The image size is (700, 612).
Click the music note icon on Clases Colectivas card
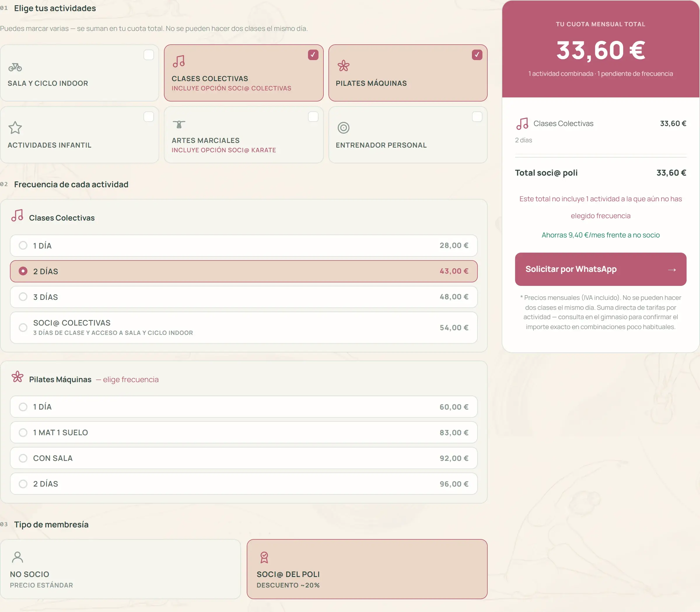pyautogui.click(x=178, y=62)
